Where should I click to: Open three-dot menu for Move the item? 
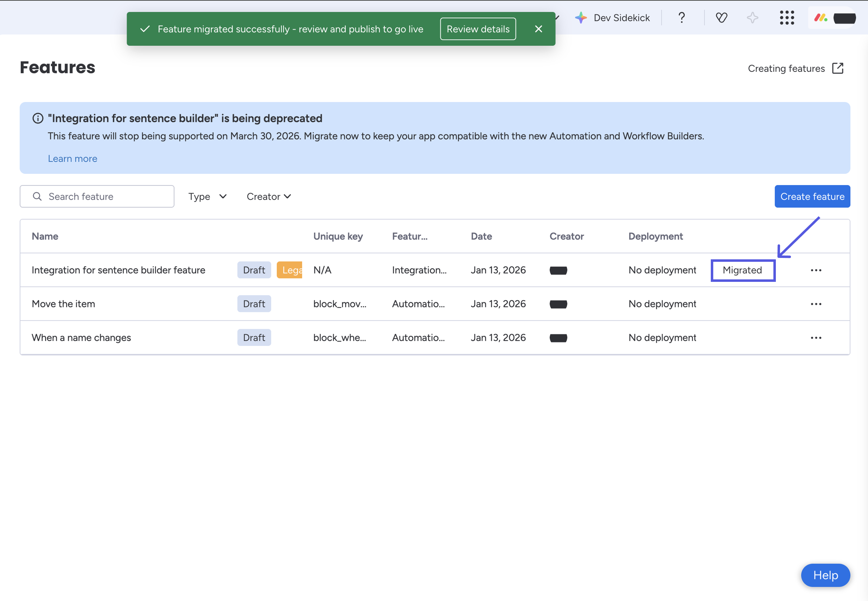pos(816,304)
